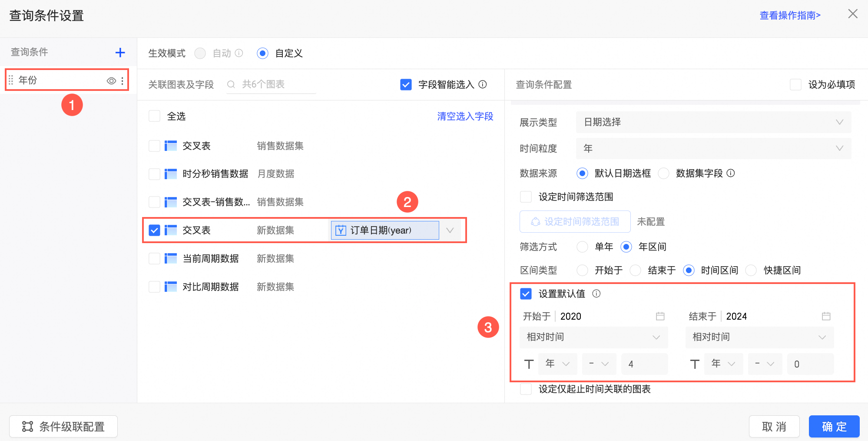Click the info icon next to 自动
Viewport: 868px width, 441px height.
point(239,53)
